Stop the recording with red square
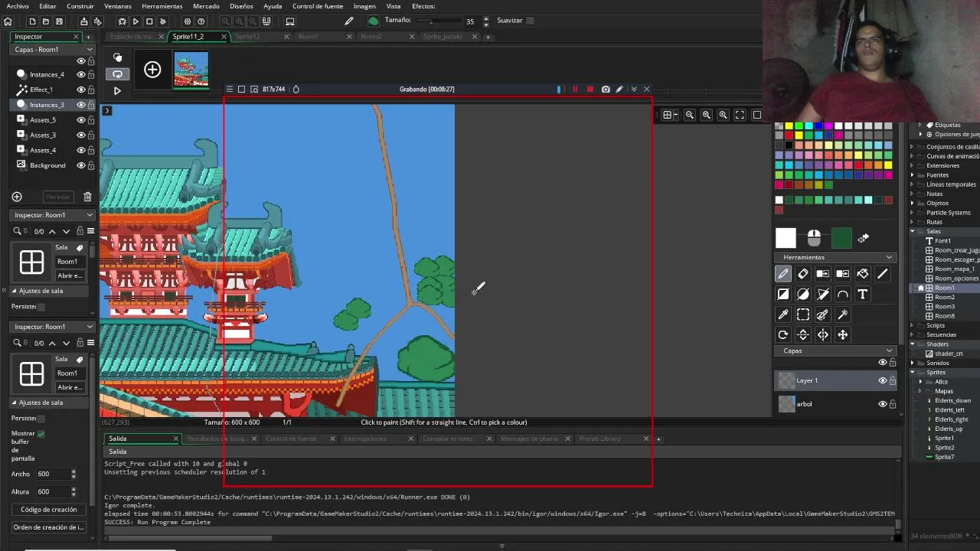Viewport: 980px width, 551px height. [x=590, y=90]
